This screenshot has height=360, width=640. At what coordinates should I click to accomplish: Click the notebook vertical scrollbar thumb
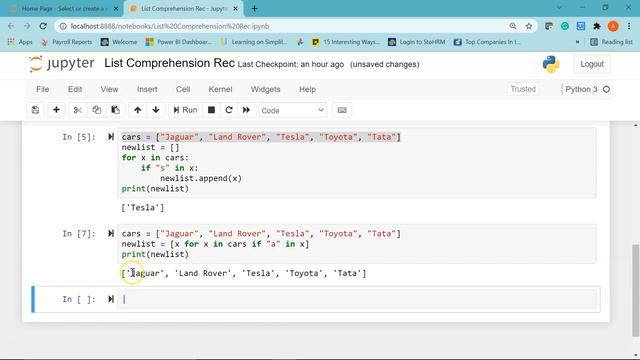pos(636,290)
